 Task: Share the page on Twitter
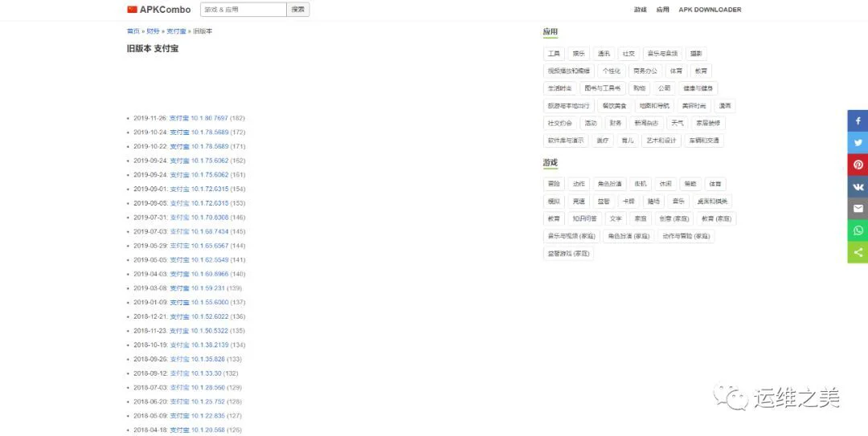click(858, 143)
